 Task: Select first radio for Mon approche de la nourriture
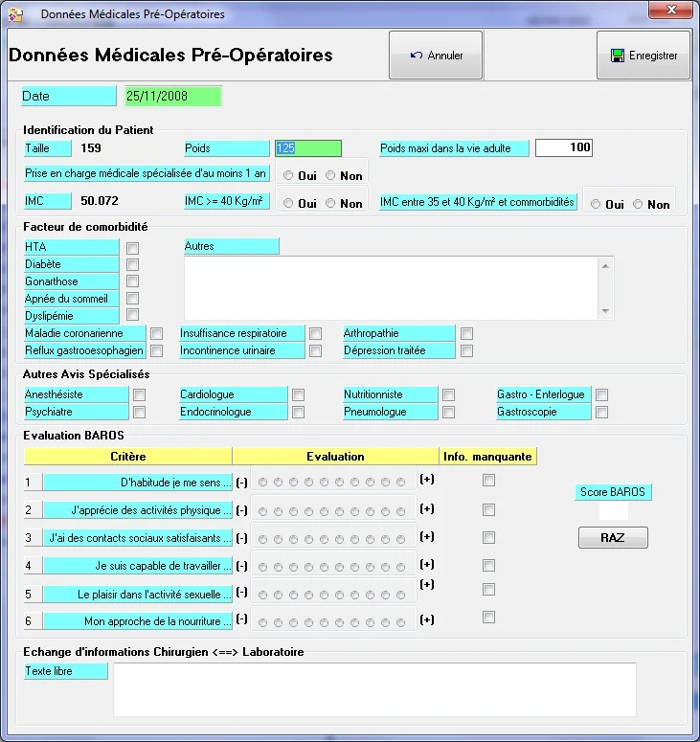tap(263, 622)
